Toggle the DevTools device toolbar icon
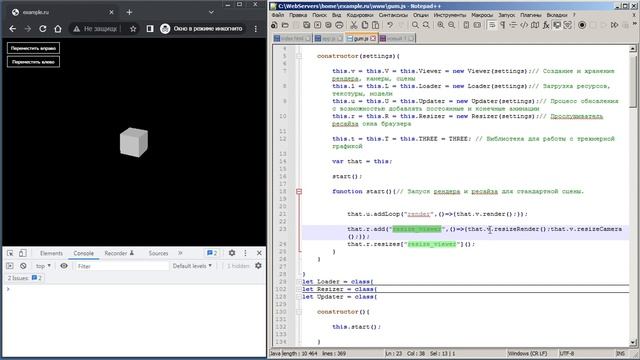The height and width of the screenshot is (360, 640). pyautogui.click(x=22, y=253)
